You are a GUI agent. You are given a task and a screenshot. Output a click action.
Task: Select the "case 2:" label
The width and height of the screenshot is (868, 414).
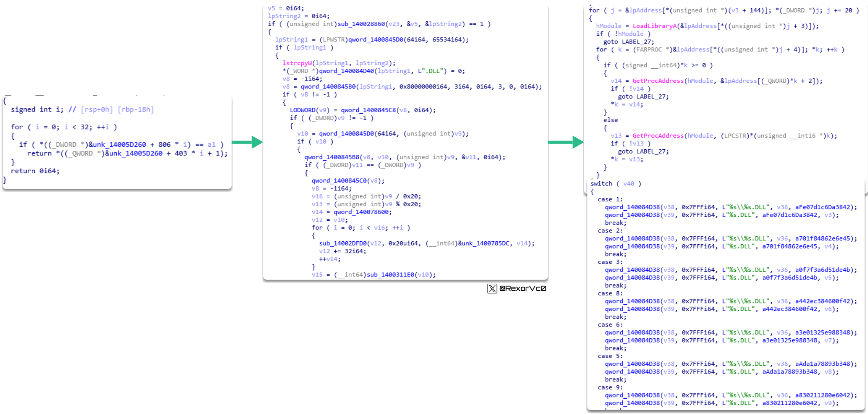tap(610, 231)
